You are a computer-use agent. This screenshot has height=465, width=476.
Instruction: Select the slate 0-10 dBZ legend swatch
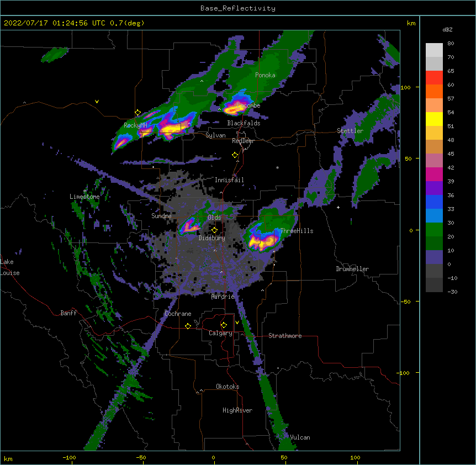(434, 257)
